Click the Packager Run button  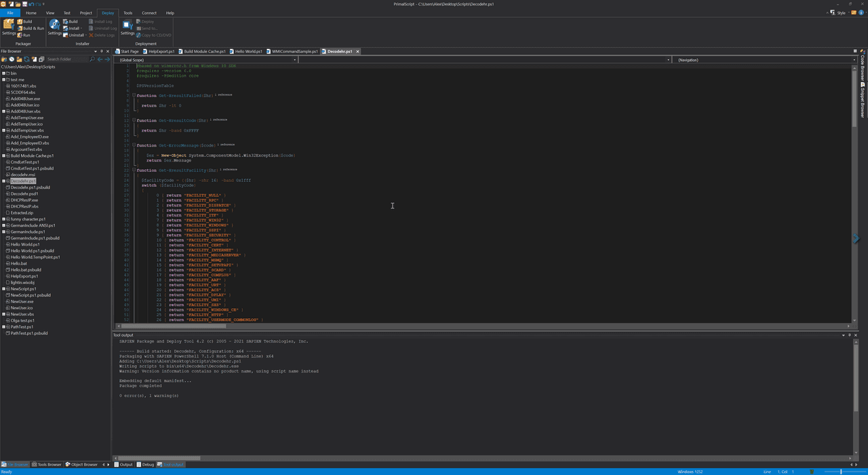24,35
